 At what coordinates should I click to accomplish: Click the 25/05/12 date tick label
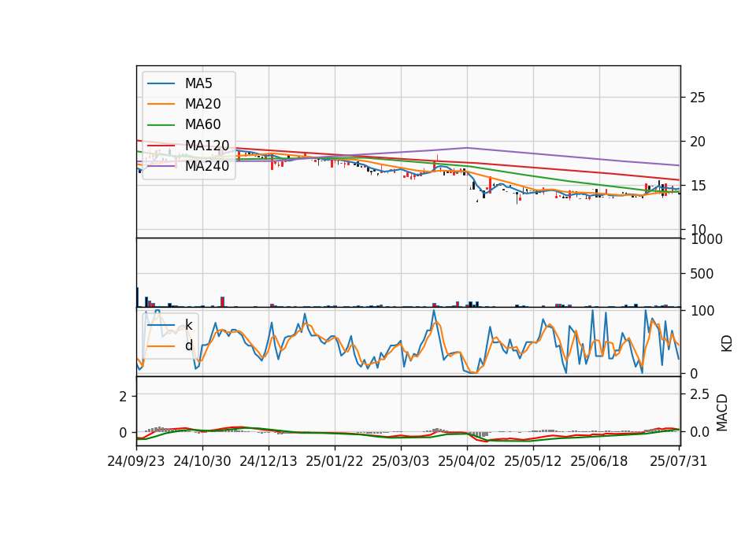533,461
